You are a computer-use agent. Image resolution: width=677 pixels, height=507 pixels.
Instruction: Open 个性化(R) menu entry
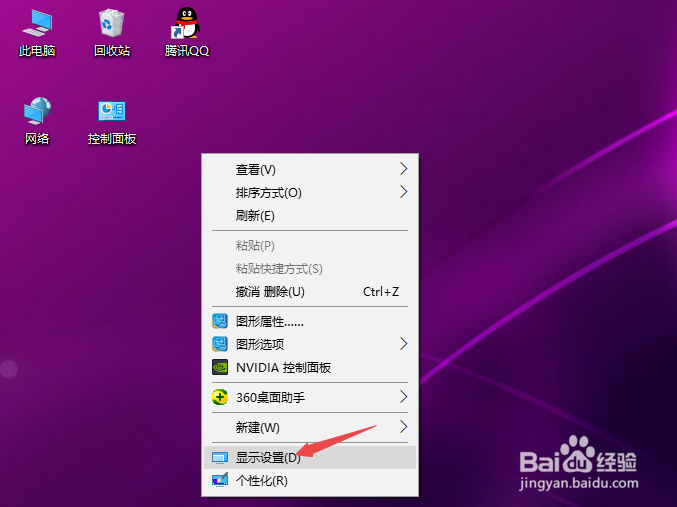[310, 480]
